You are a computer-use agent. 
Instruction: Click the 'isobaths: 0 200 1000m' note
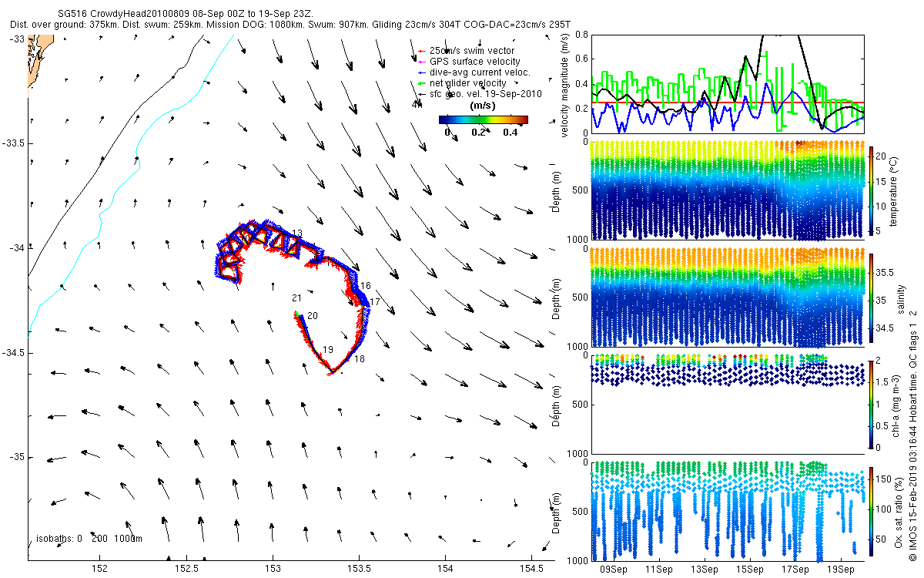[89, 539]
